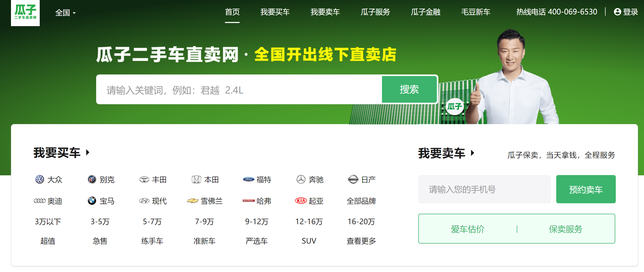
Task: Open login via the user account icon
Action: tap(617, 12)
